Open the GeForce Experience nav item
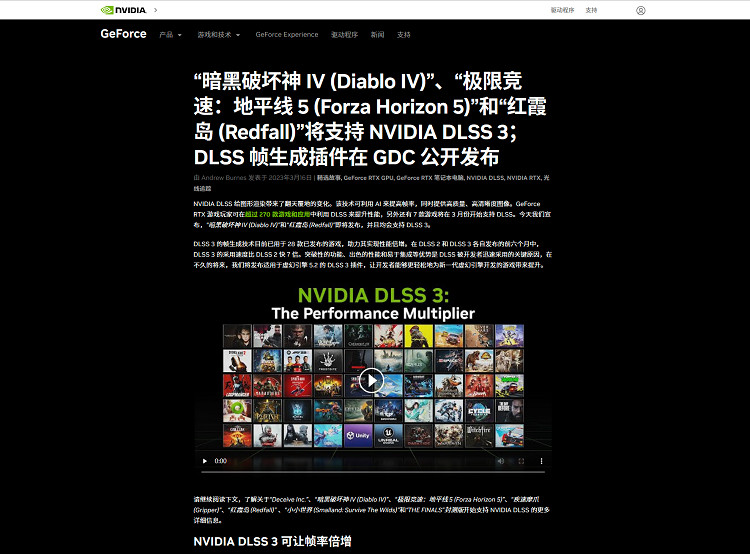750x554 pixels. pos(286,34)
